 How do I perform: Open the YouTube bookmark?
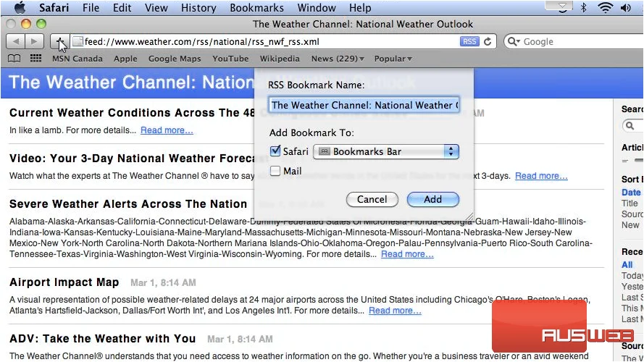tap(230, 59)
